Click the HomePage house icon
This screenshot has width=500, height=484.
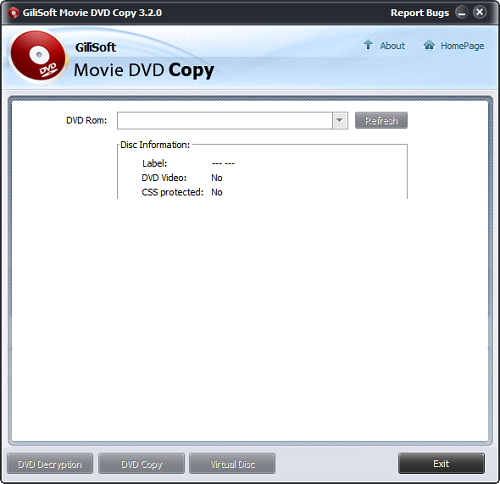coord(429,45)
